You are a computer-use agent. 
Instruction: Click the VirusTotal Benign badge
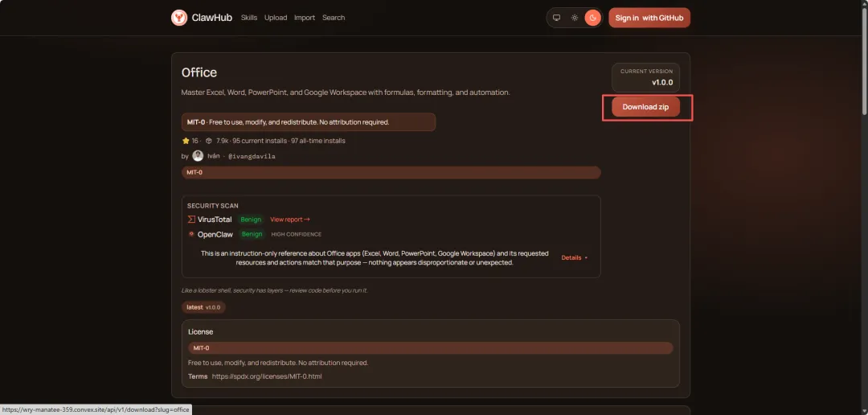pos(251,220)
